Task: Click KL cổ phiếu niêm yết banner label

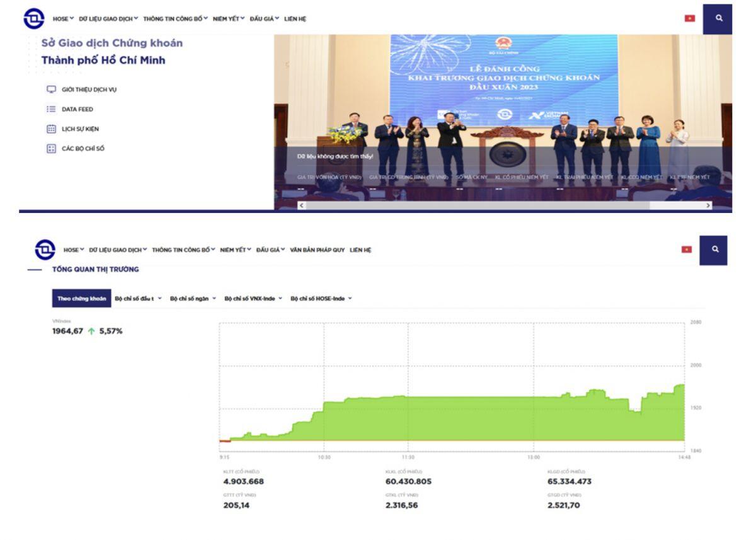Action: tap(522, 178)
